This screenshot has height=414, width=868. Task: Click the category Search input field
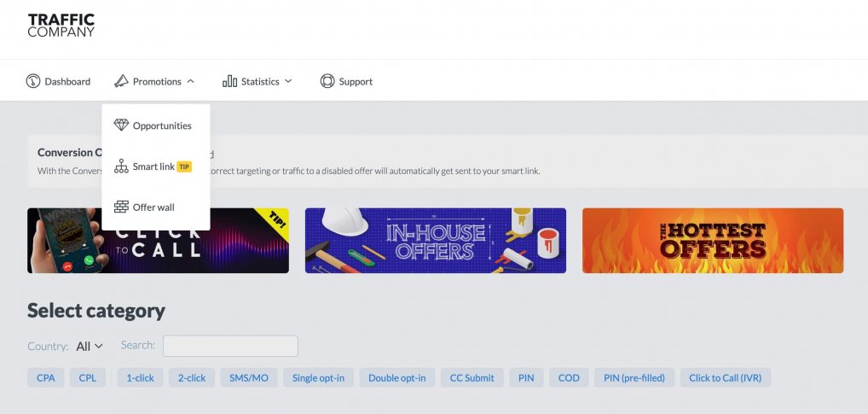(x=230, y=346)
